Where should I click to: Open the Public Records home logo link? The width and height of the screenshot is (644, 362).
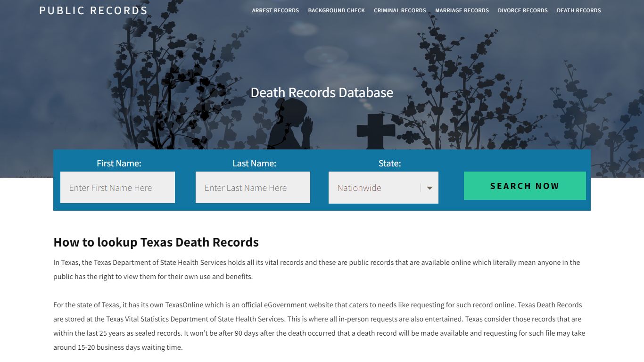coord(93,10)
